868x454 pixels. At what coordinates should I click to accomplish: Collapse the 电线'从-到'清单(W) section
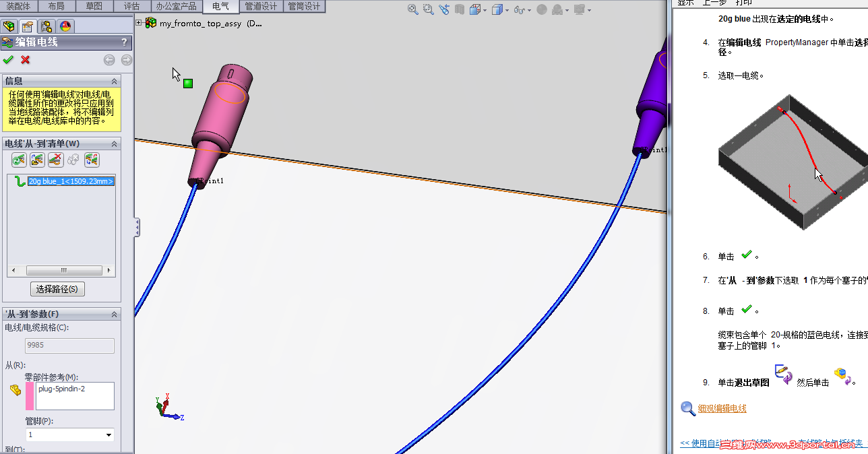click(x=114, y=143)
